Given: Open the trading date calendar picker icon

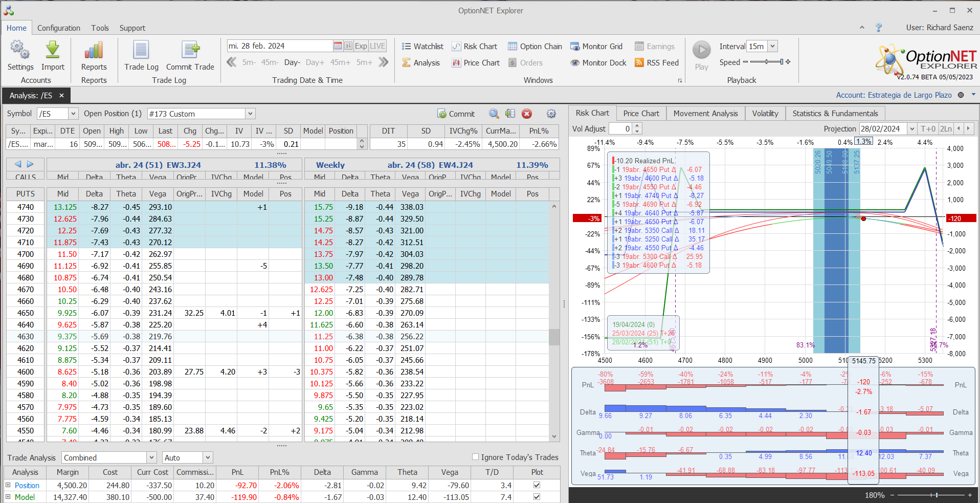Looking at the screenshot, I should (338, 46).
